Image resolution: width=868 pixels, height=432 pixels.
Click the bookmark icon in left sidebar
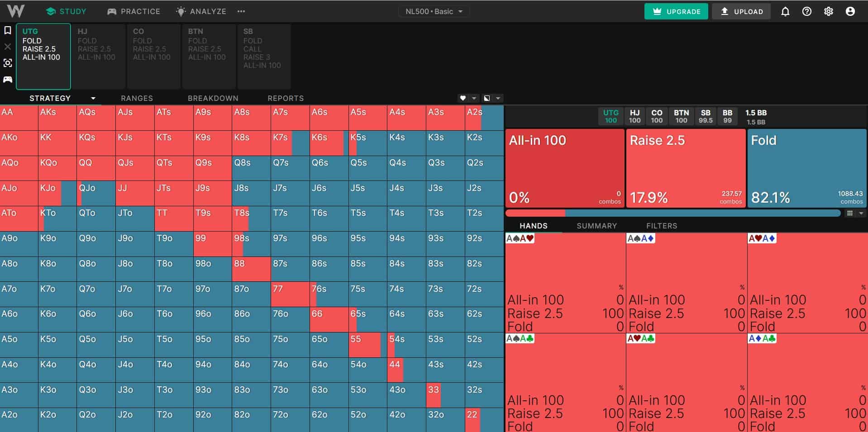click(8, 30)
